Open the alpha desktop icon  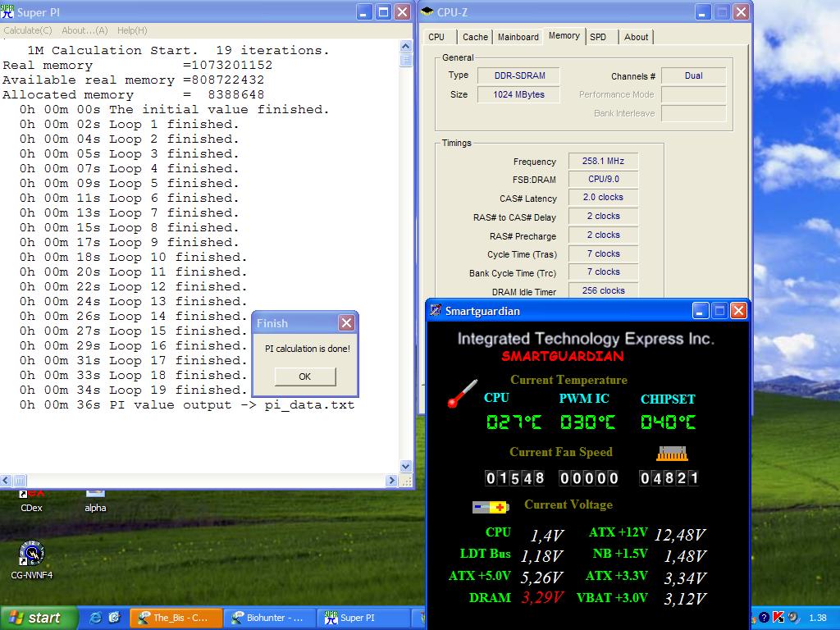tap(95, 501)
